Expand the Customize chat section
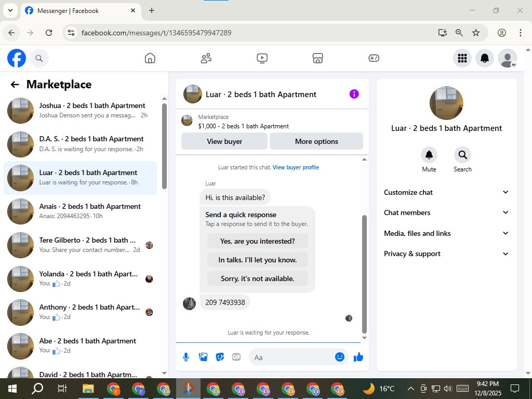532x399 pixels. (x=446, y=192)
